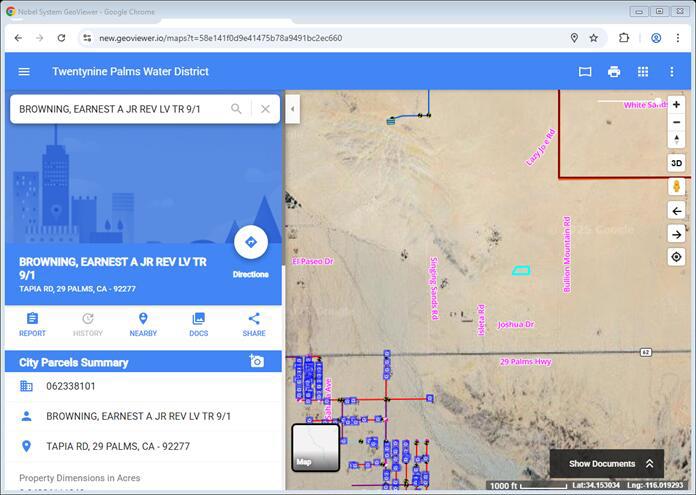Click the Directions round button
The image size is (696, 495).
pos(250,243)
